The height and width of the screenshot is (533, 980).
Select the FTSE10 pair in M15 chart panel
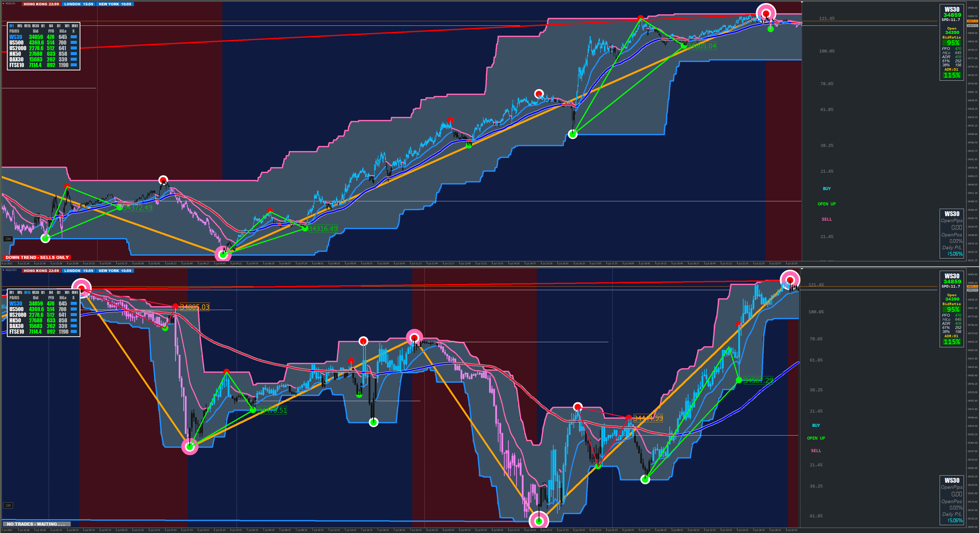point(17,331)
